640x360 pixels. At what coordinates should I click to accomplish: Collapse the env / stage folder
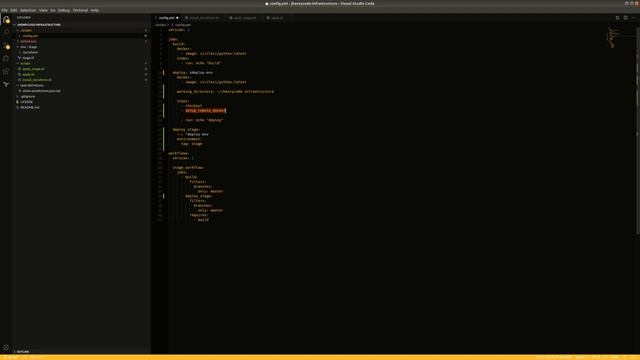tap(82, 47)
